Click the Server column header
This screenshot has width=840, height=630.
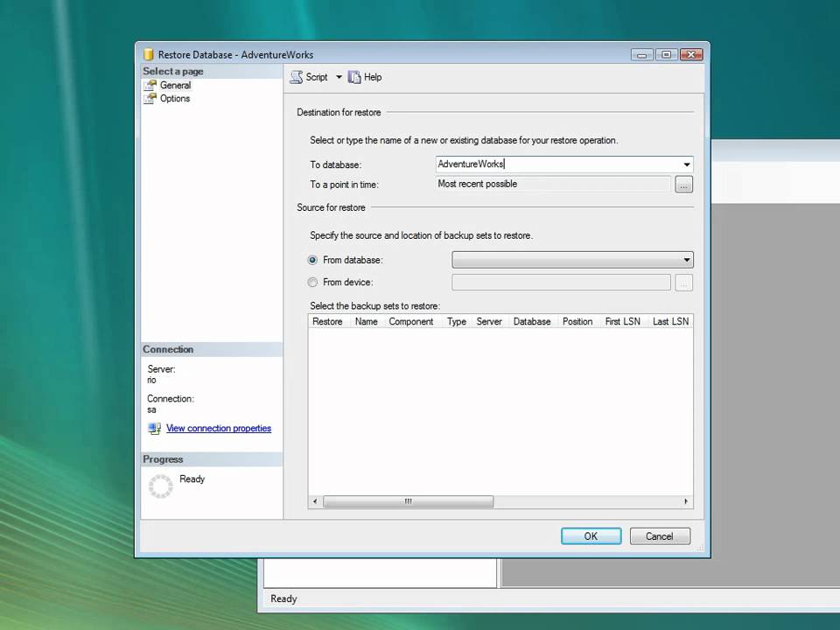click(489, 321)
